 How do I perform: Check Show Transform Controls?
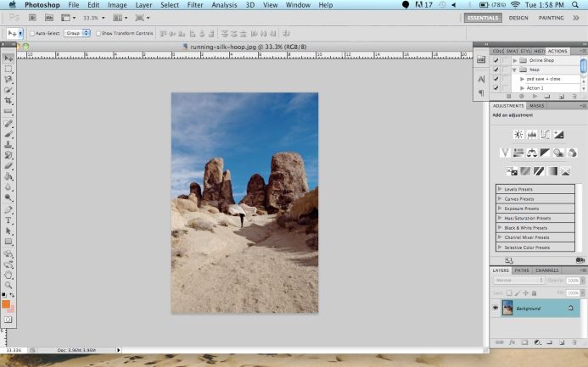coord(98,33)
